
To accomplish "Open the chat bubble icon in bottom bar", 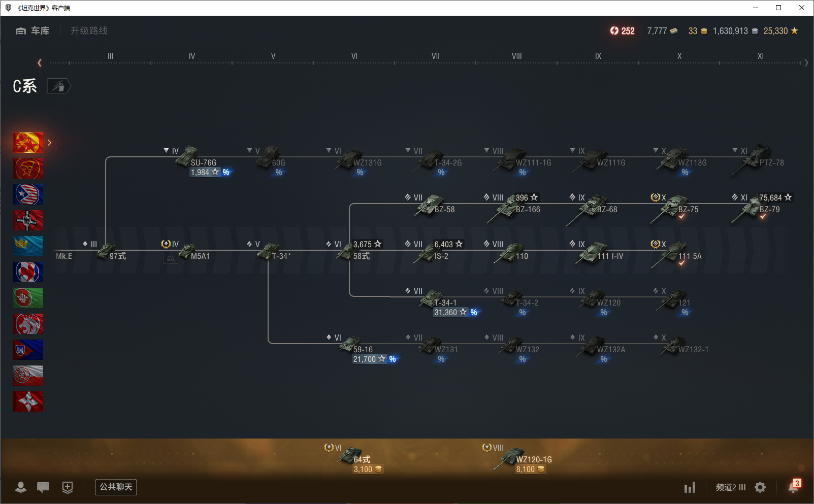I will [x=43, y=487].
